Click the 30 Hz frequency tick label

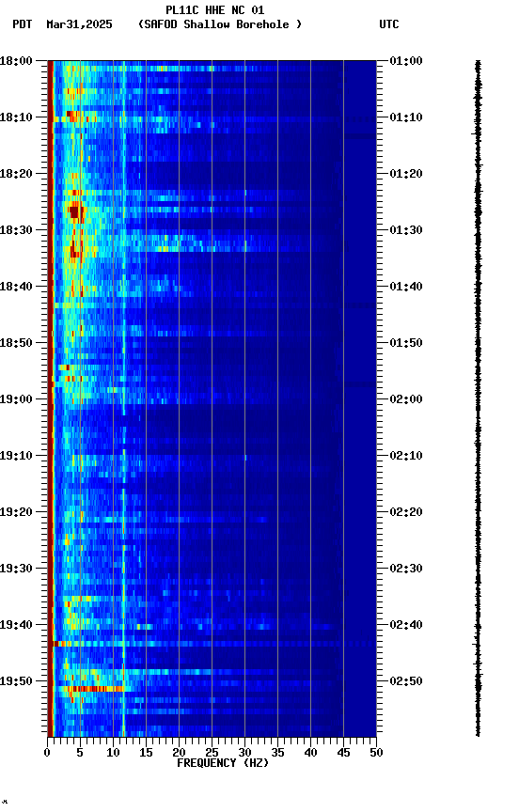coord(245,753)
